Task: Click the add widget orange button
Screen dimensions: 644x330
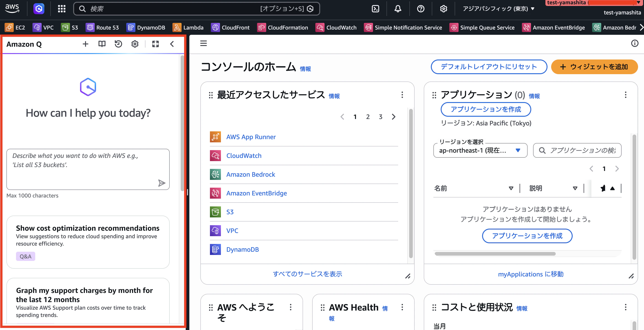Action: point(595,67)
